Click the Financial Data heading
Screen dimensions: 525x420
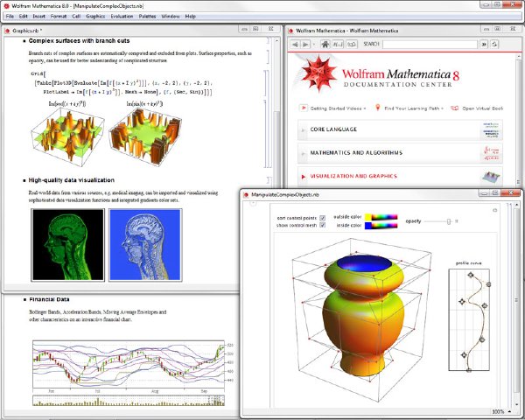click(49, 299)
